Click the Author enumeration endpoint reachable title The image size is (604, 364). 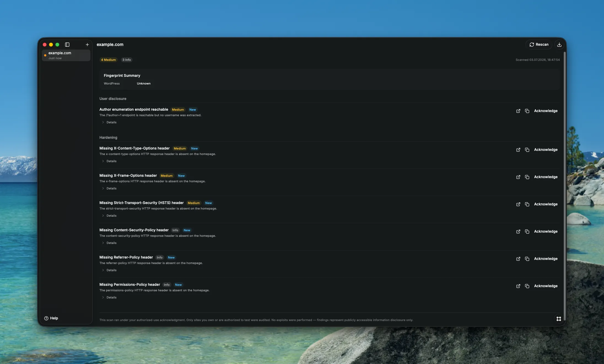click(x=134, y=109)
